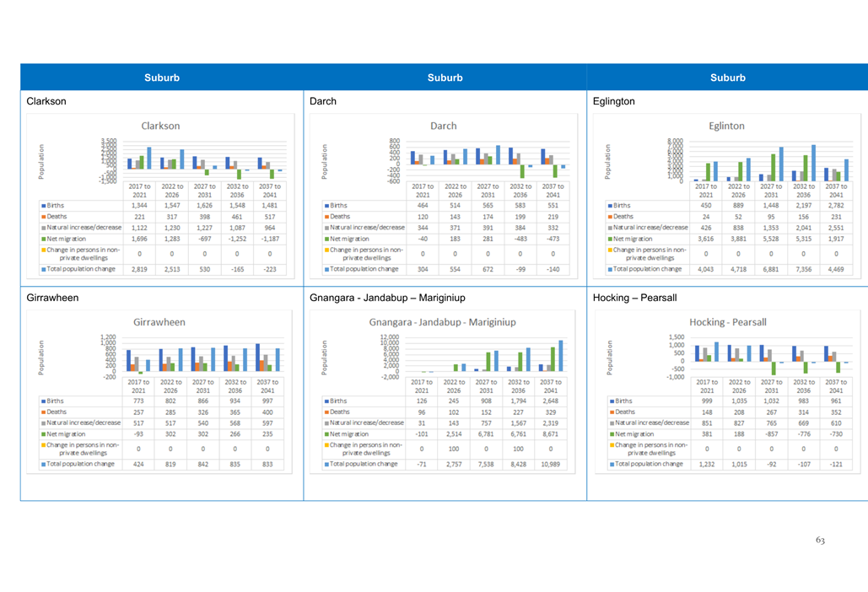Click the Births legend marker in Clarkson table

(42, 205)
